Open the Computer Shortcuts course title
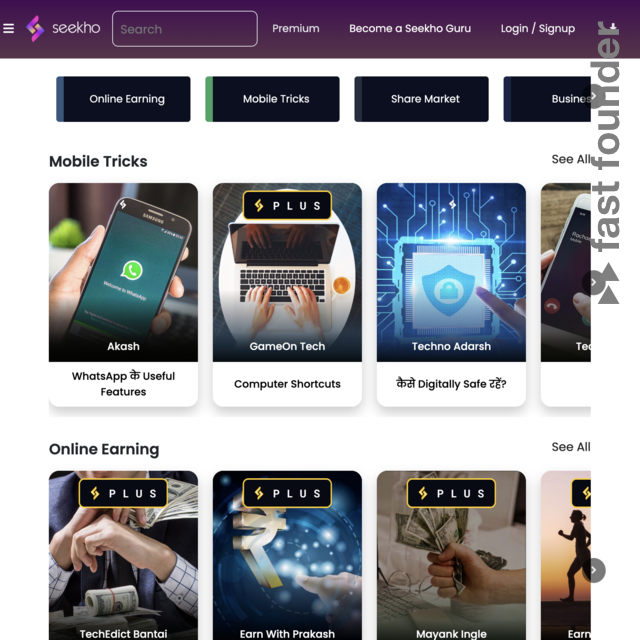 [x=287, y=384]
